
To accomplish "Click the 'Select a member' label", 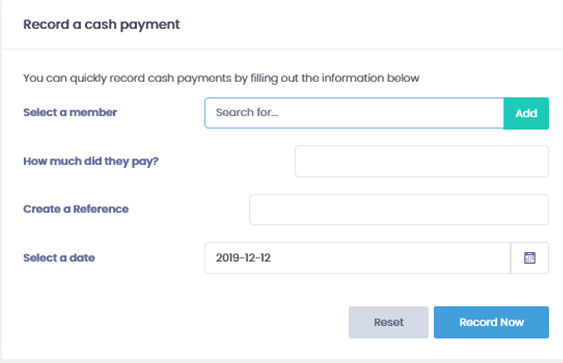I will pyautogui.click(x=70, y=112).
